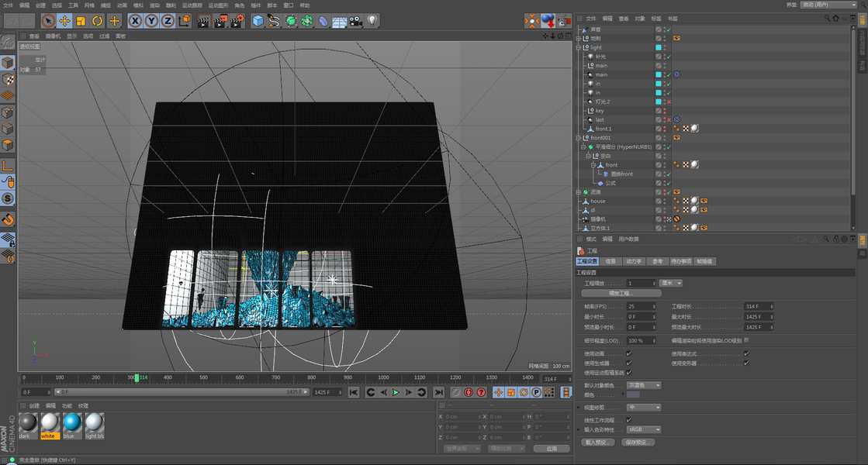Select the Move tool in the top toolbar
868x465 pixels.
point(64,21)
